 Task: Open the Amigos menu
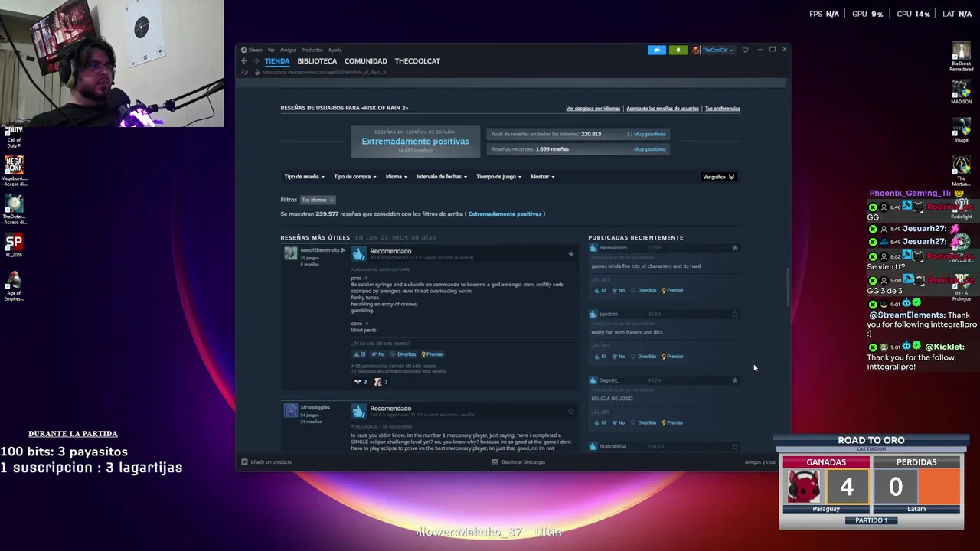point(288,50)
